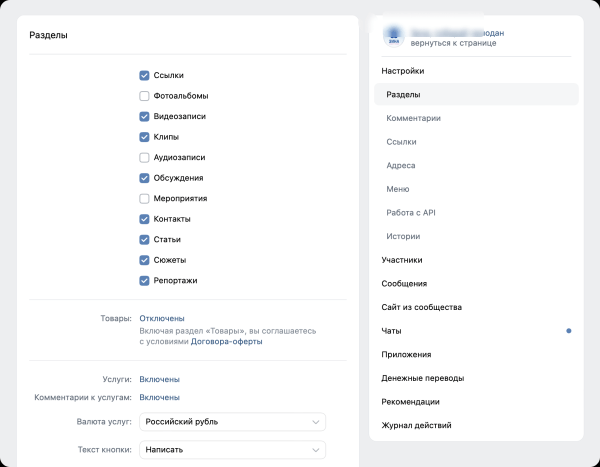This screenshot has width=600, height=467.
Task: Open Товары status Отключены selector
Action: 161,318
